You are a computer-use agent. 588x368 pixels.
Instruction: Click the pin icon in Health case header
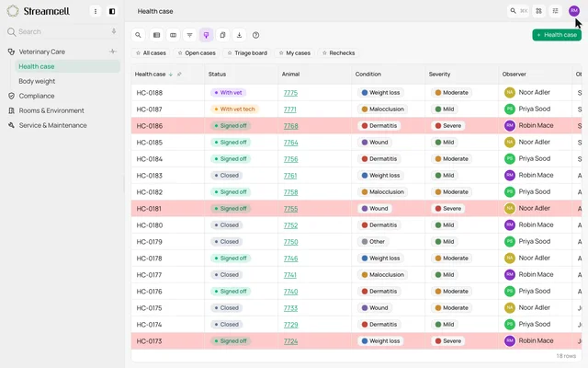(179, 75)
